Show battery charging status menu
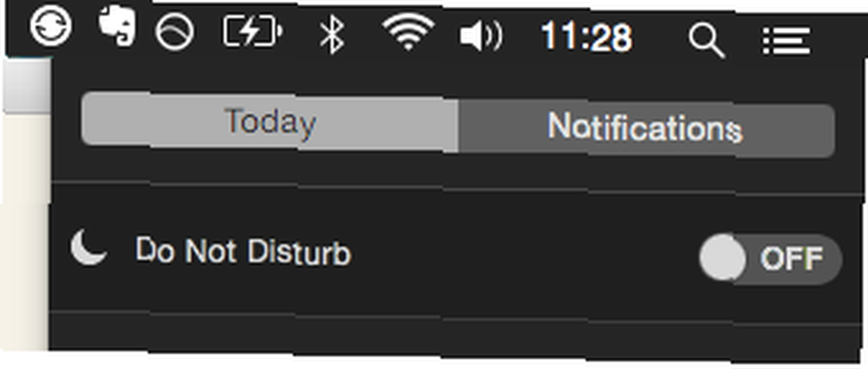868x369 pixels. click(253, 31)
